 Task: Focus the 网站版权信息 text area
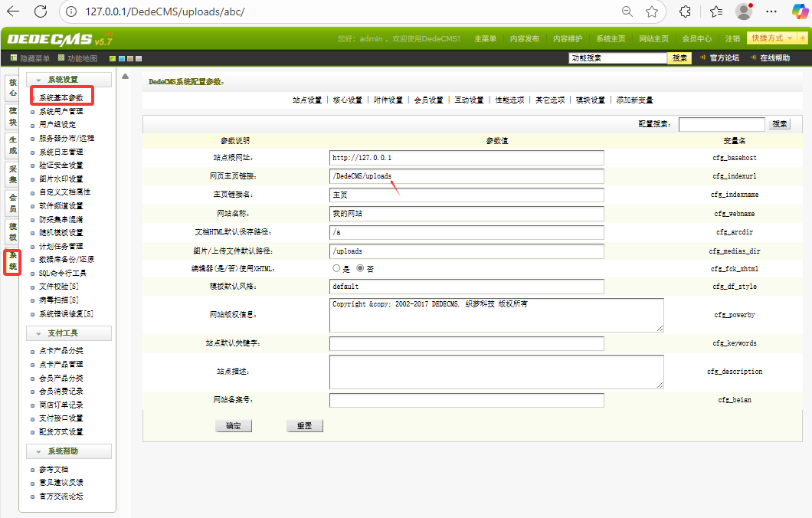(x=496, y=315)
